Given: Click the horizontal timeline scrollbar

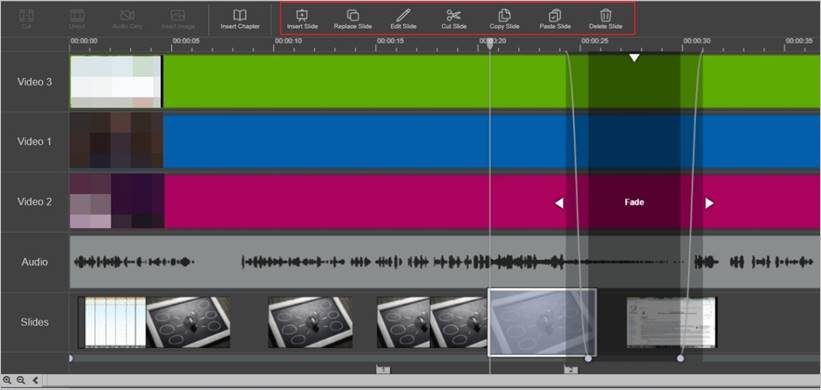Looking at the screenshot, I should pos(431,380).
